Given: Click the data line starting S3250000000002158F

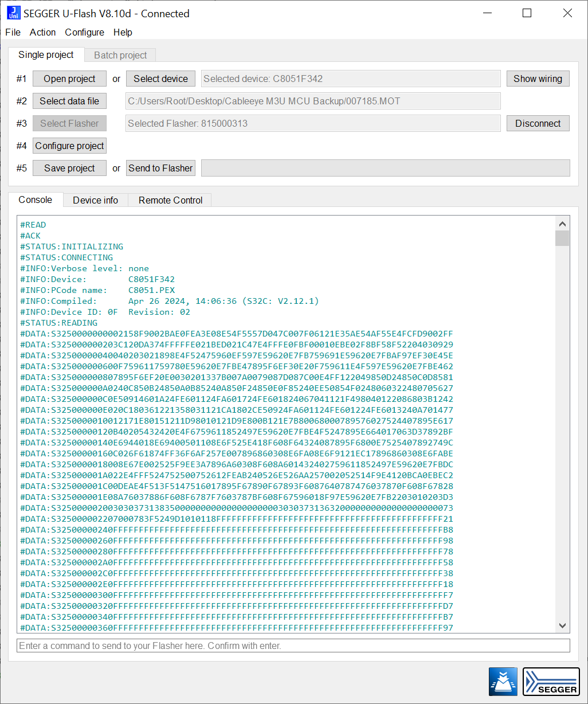Looking at the screenshot, I should (x=237, y=334).
